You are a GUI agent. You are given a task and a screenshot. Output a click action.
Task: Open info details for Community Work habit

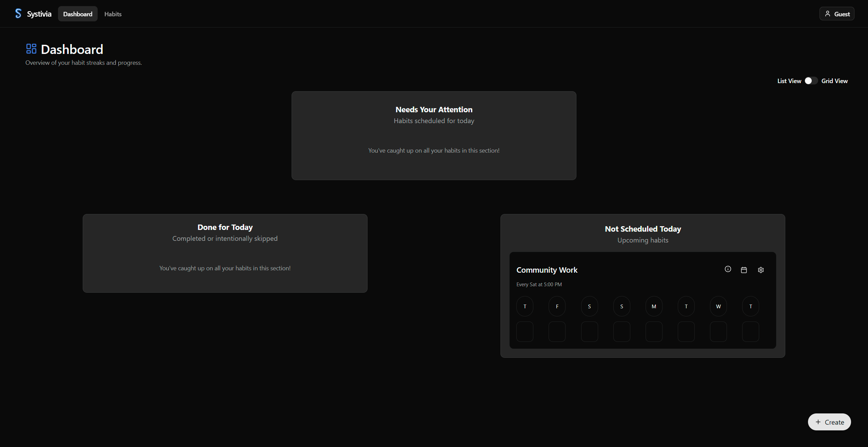click(x=728, y=269)
